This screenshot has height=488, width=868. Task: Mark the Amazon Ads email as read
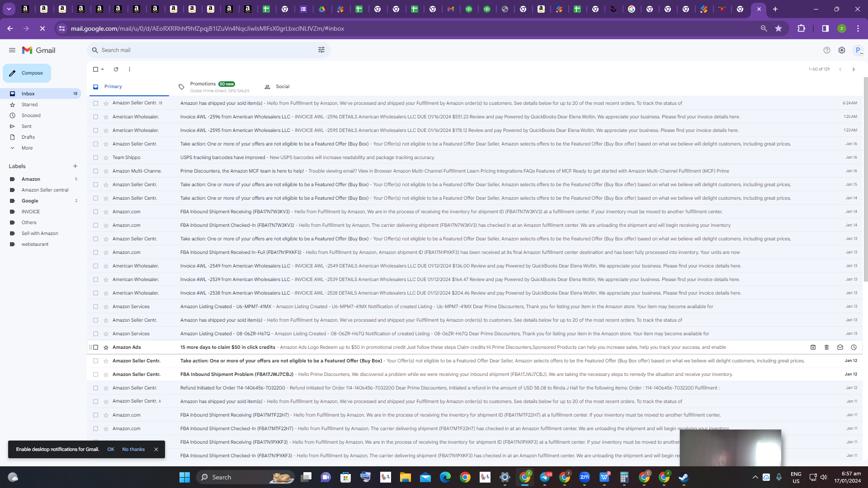840,347
